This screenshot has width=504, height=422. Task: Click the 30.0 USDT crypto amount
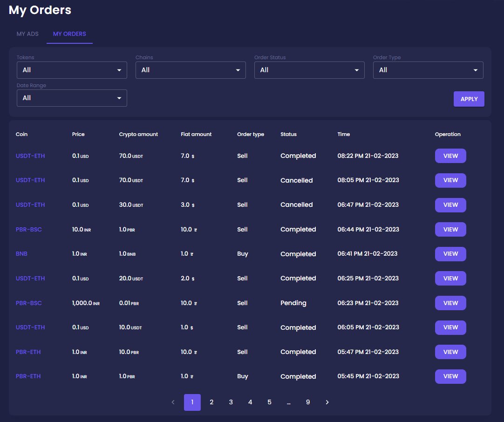[x=131, y=205]
